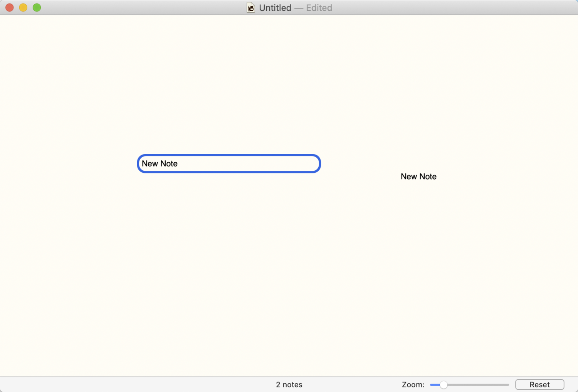578x392 pixels.
Task: Click the empty canvas above the outlined note
Action: pos(229,96)
